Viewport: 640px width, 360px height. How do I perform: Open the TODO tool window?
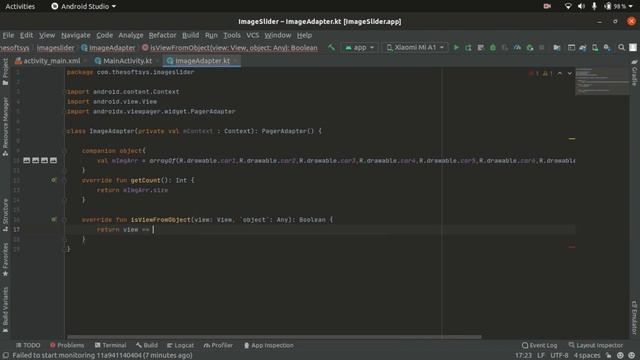click(28, 345)
